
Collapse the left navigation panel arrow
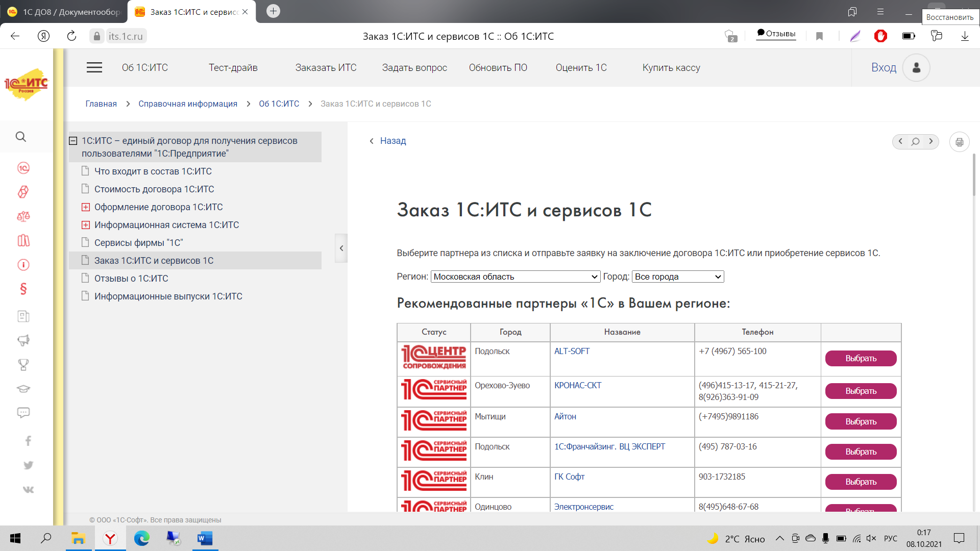pos(341,248)
